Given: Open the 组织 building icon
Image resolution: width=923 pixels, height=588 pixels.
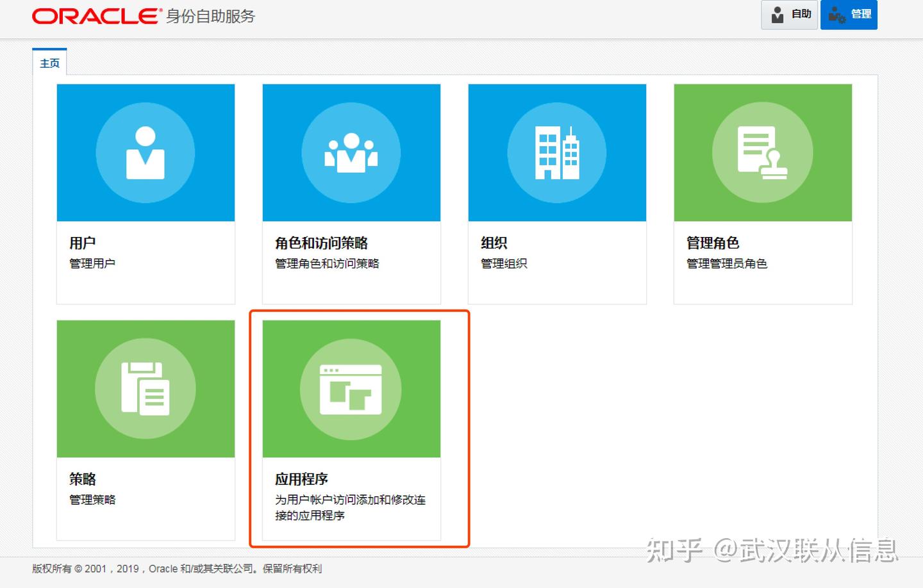Looking at the screenshot, I should [x=557, y=153].
